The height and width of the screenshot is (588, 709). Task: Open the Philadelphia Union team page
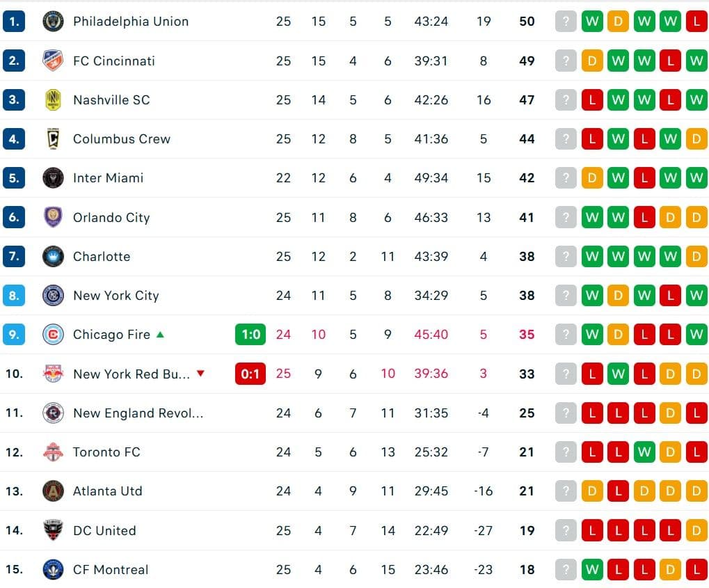tap(130, 22)
